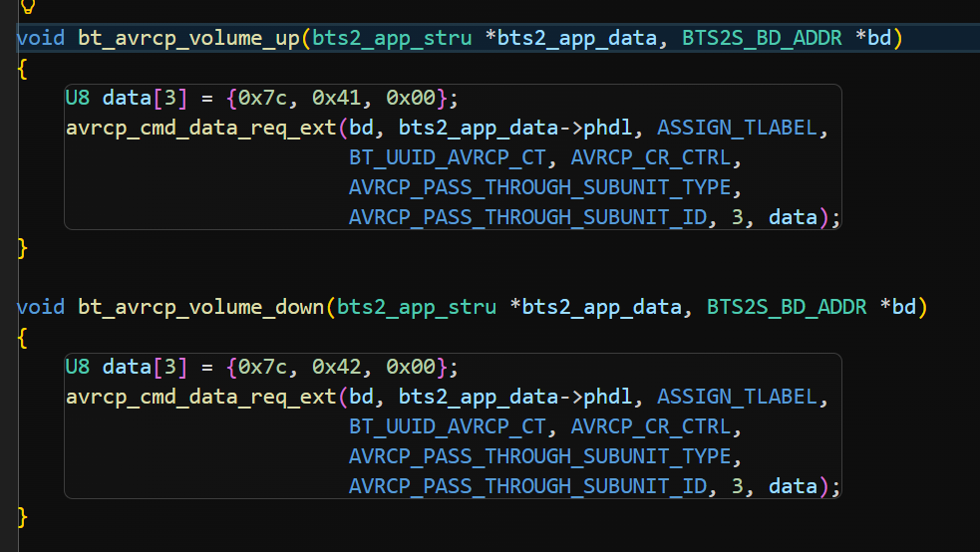Click AVRCP_PASS_THROUGH_SUBUNIT_TYPE in the volume_down function
Viewport: 980px width, 552px height.
click(x=545, y=456)
